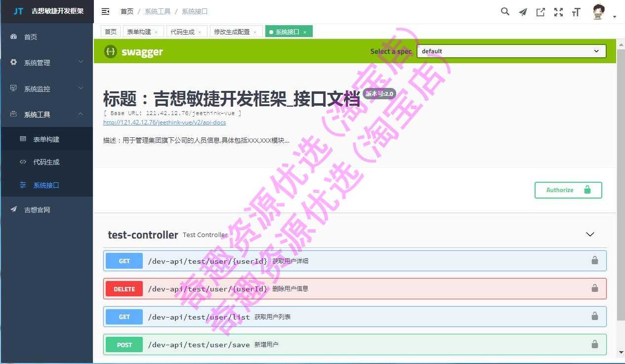Click the 系统接口 breadcrumb text
The height and width of the screenshot is (364, 625).
coord(195,11)
